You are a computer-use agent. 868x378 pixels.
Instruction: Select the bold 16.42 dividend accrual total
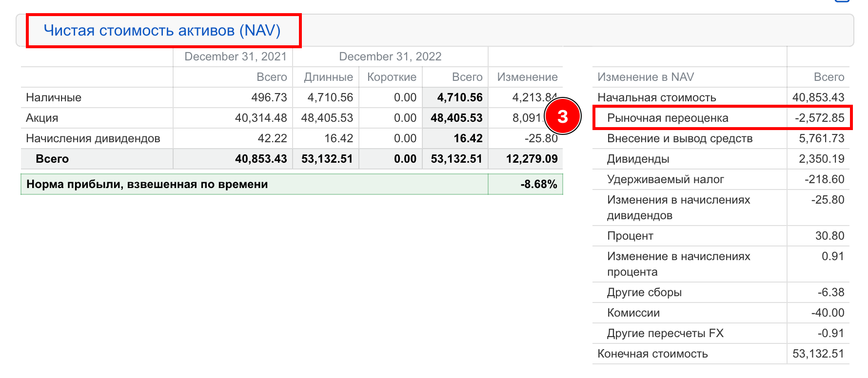click(x=468, y=138)
